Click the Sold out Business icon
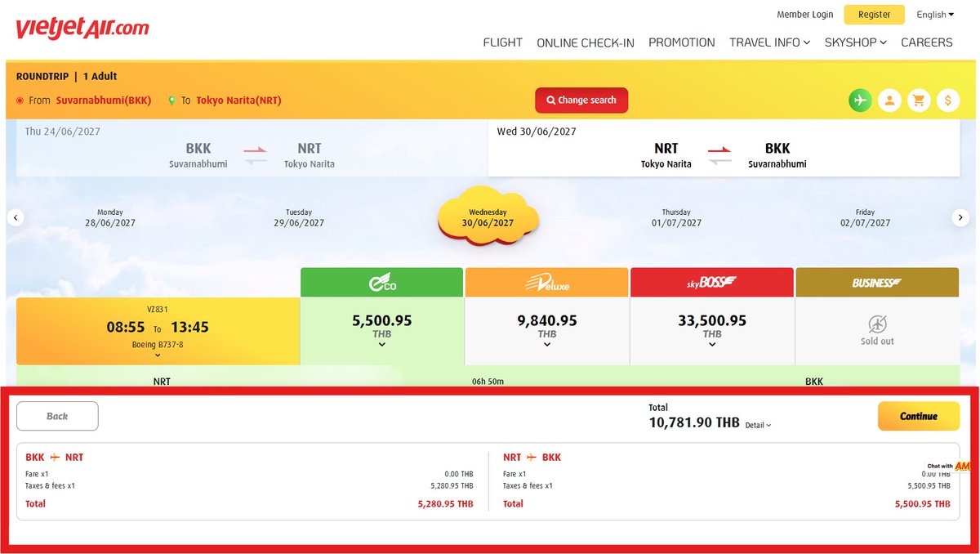980x554 pixels. pyautogui.click(x=877, y=323)
